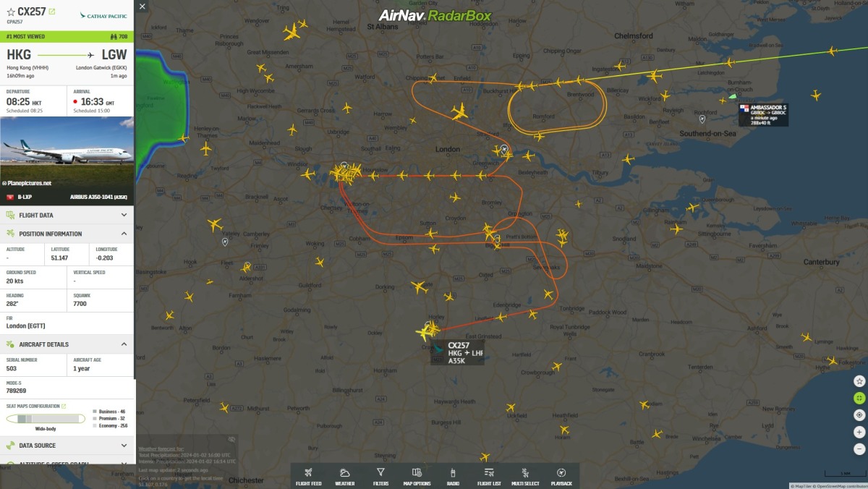
Task: Zoom in the map with plus button
Action: (x=859, y=432)
